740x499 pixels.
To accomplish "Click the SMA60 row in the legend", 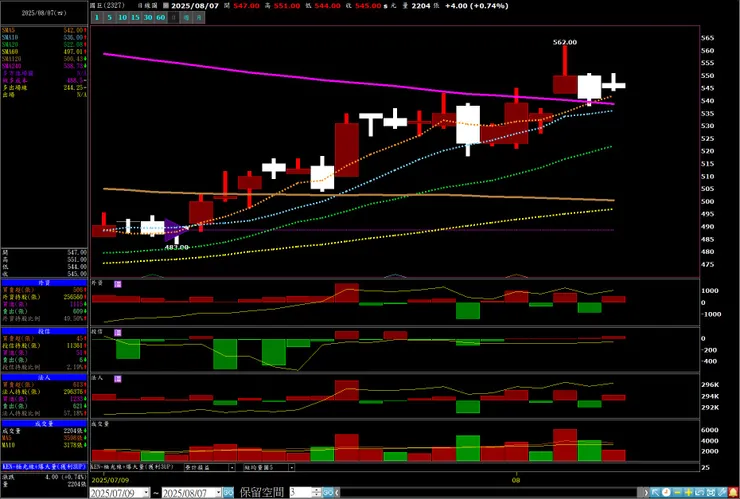I will [44, 51].
